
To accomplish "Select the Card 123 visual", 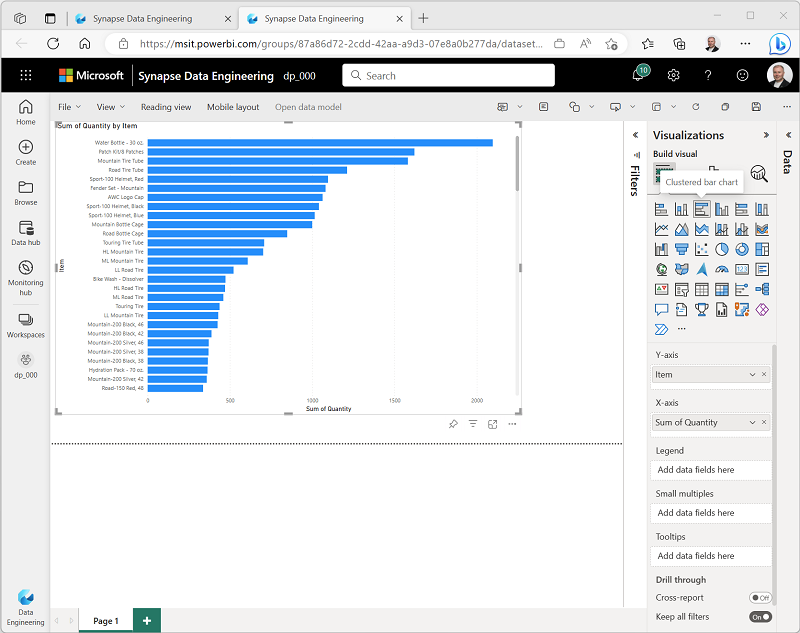I will click(x=742, y=269).
